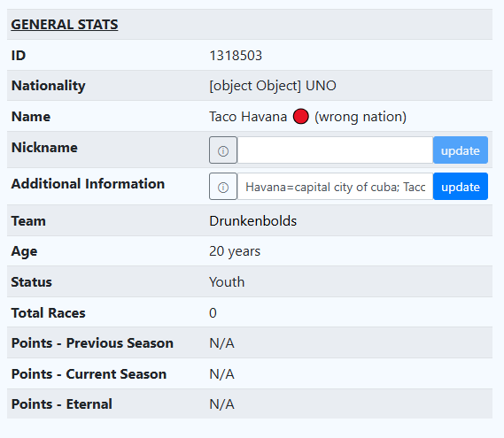Click update button for Additional Information
This screenshot has height=438, width=504.
461,187
